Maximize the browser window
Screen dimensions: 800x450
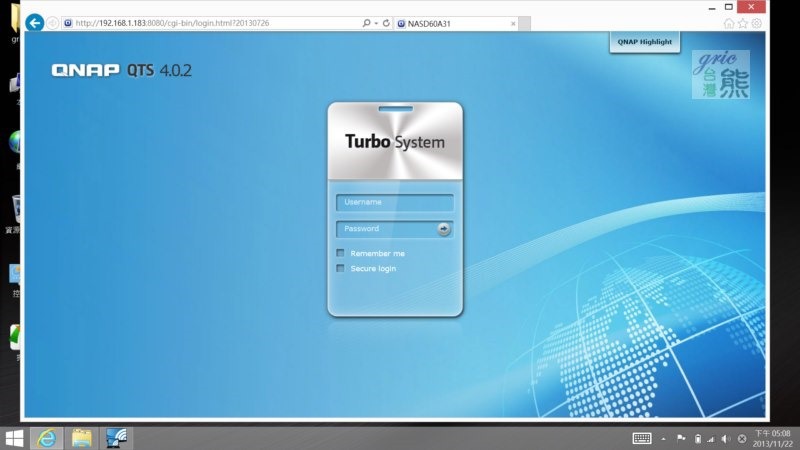coord(729,7)
